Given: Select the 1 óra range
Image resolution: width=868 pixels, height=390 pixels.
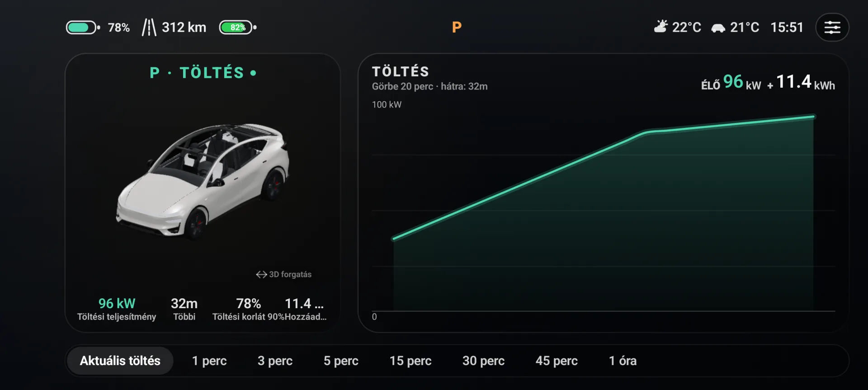Looking at the screenshot, I should click(x=623, y=361).
